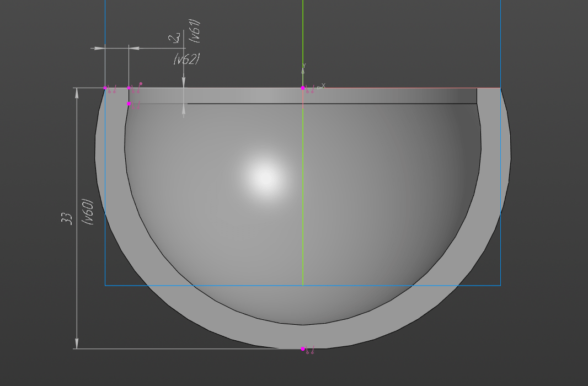
Task: Select the (v60) variable label
Action: pyautogui.click(x=88, y=212)
